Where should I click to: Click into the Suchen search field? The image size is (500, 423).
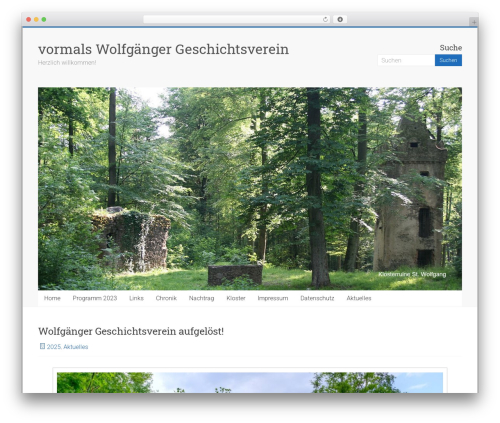point(406,60)
